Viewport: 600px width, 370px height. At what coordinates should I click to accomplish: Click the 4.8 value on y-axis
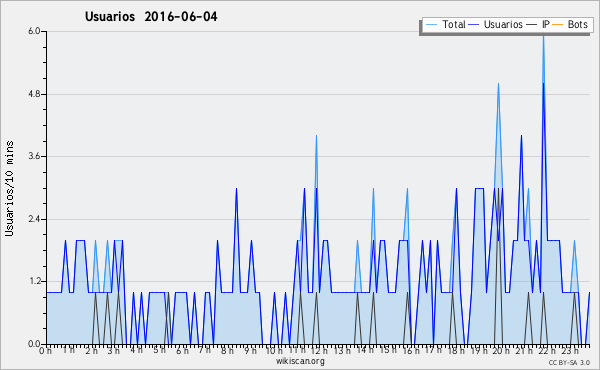(x=34, y=94)
